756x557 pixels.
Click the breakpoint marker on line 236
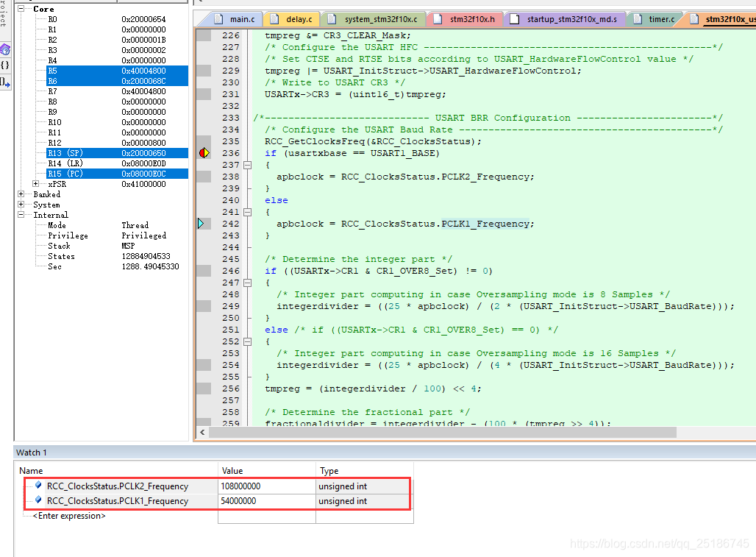click(x=204, y=153)
